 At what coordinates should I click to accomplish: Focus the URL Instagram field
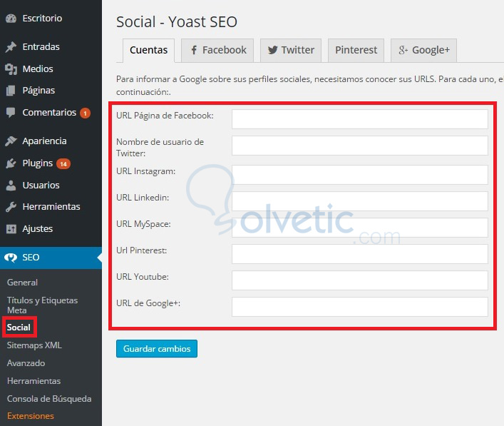(360, 175)
